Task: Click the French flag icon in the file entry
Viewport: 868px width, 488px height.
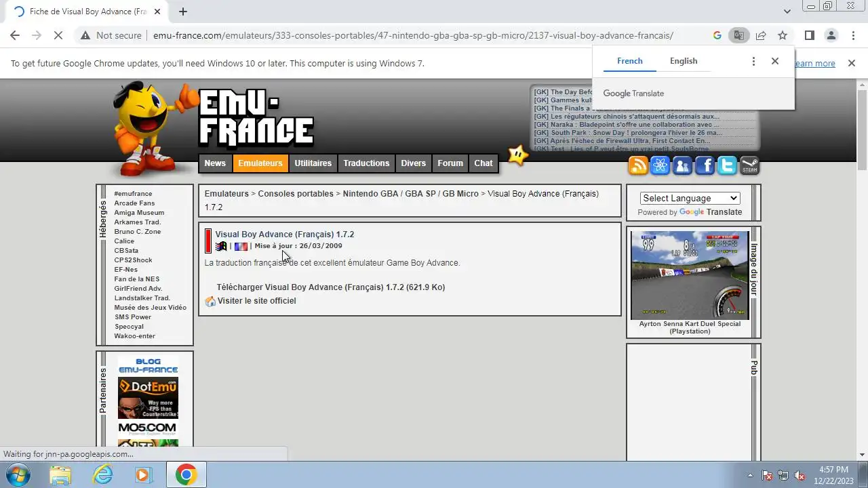Action: 241,247
